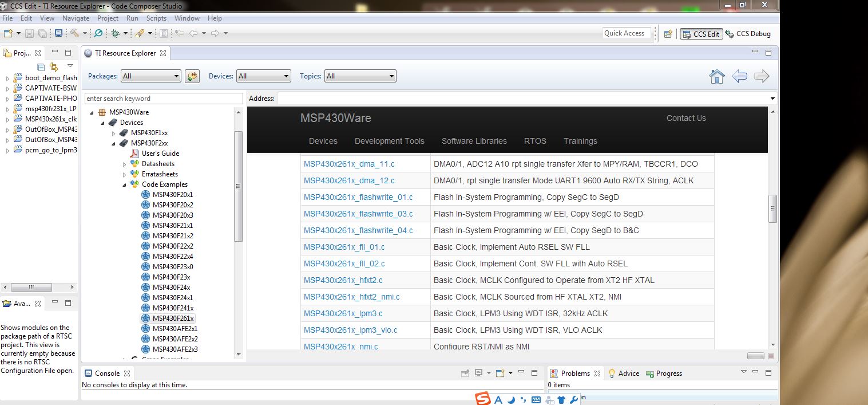Open MSP430x261x_lpm3.c link

[x=343, y=313]
